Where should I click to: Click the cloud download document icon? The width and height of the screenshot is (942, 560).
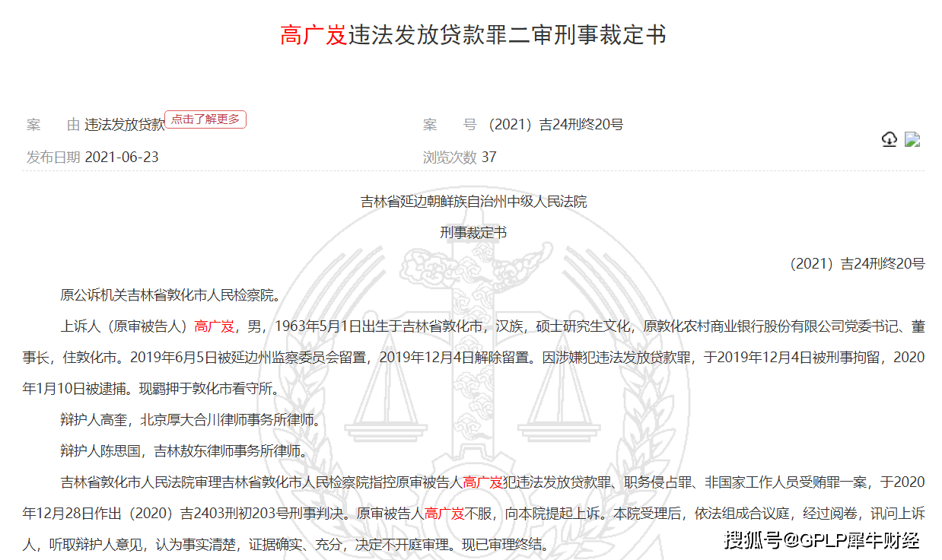[889, 140]
